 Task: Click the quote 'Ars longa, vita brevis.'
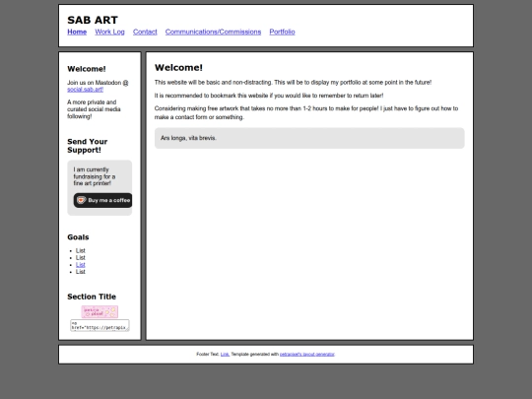coord(188,138)
